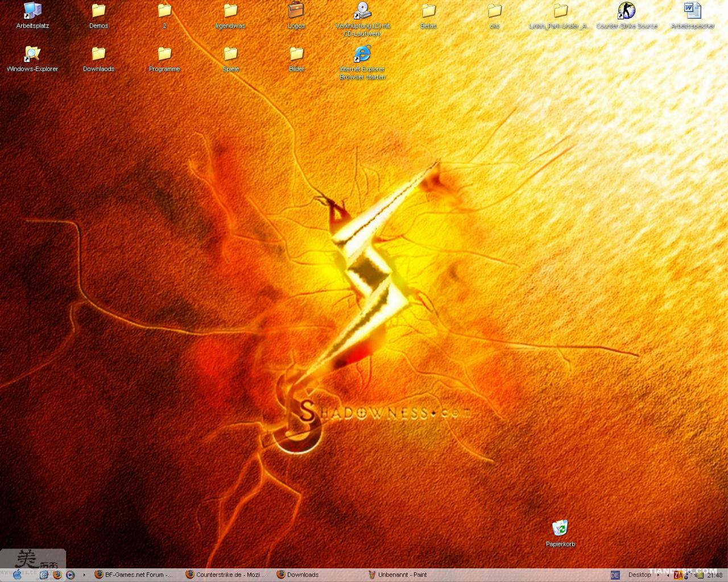Launch Firefox from the quick launch bar
Image resolution: width=728 pixels, height=582 pixels.
(57, 575)
